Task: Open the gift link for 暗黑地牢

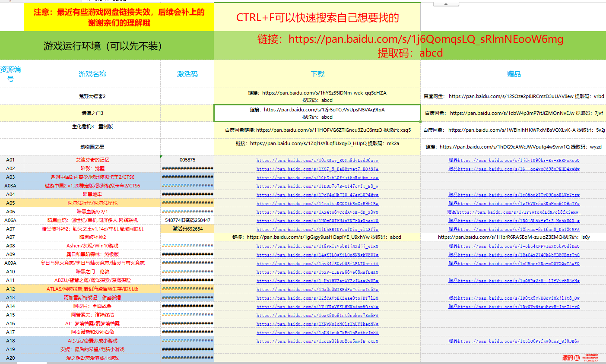Action: tap(514, 195)
